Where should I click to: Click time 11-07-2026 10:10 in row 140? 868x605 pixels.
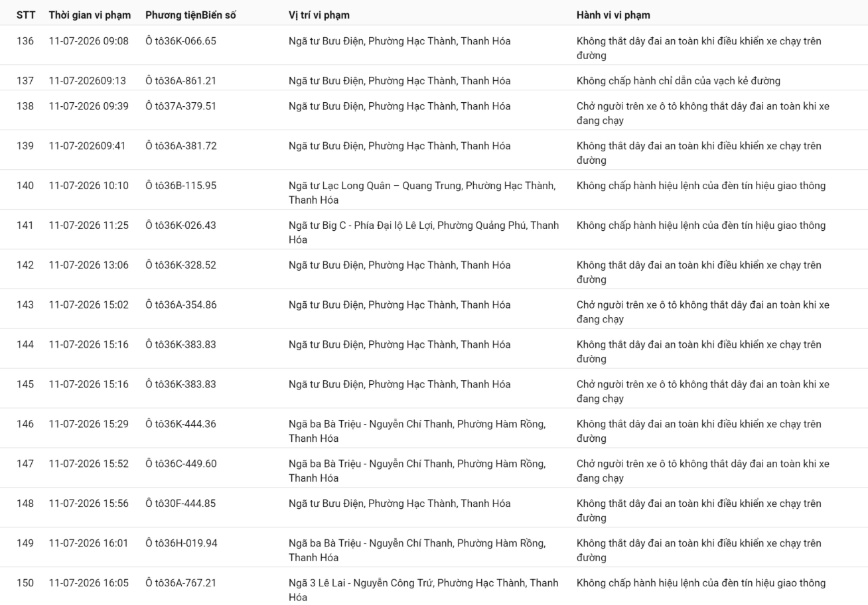pos(89,186)
